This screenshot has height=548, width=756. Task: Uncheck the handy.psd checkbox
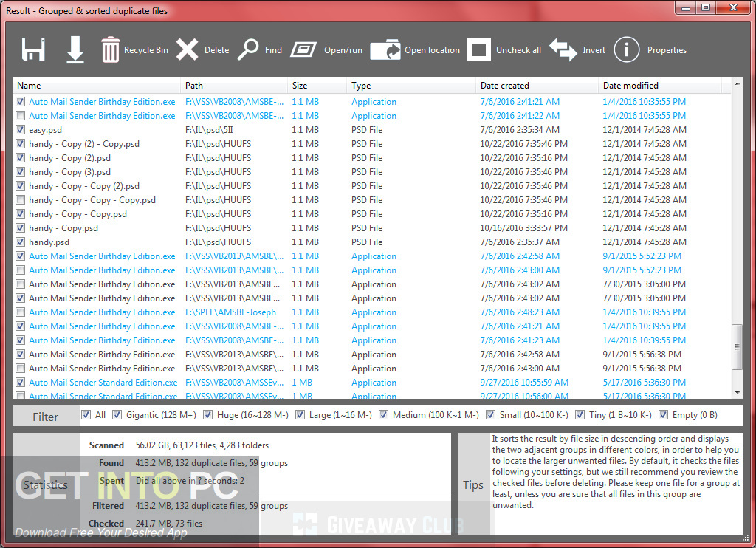[x=20, y=242]
